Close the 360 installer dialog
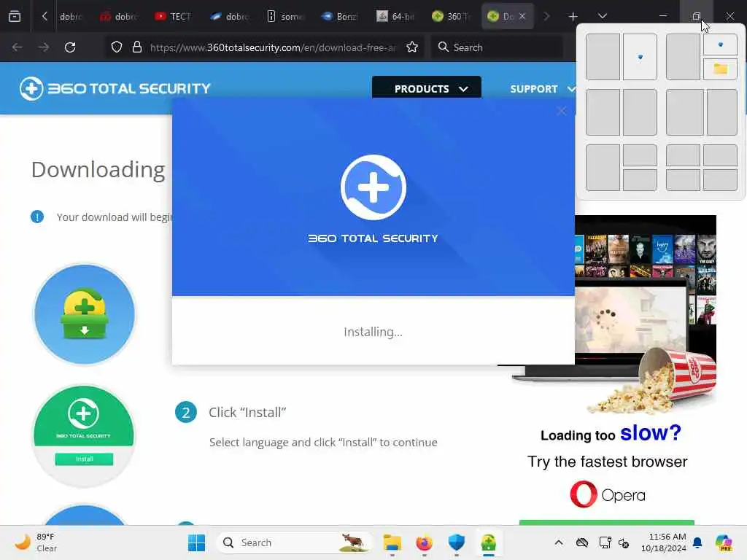This screenshot has height=560, width=747. [x=561, y=111]
